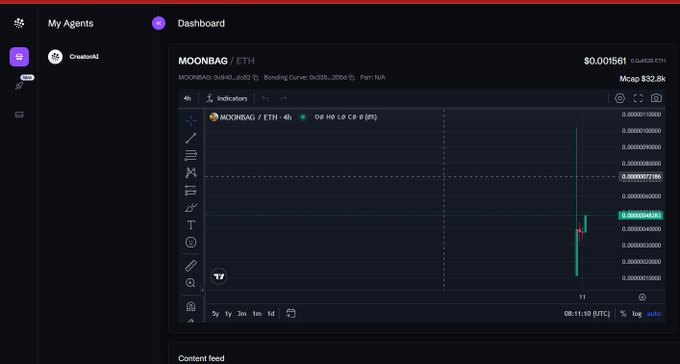Click the Pair: N/A label
The height and width of the screenshot is (364, 680).
[373, 78]
